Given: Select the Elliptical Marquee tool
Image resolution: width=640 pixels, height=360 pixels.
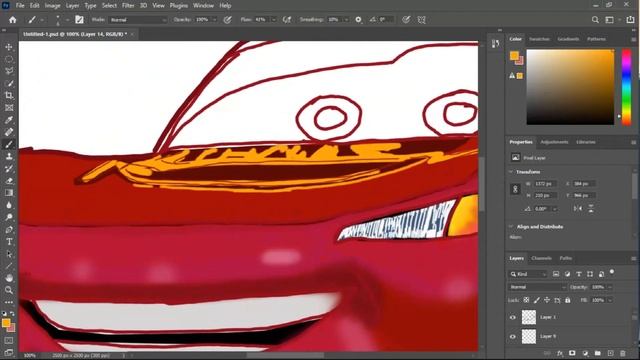Looking at the screenshot, I should point(9,59).
